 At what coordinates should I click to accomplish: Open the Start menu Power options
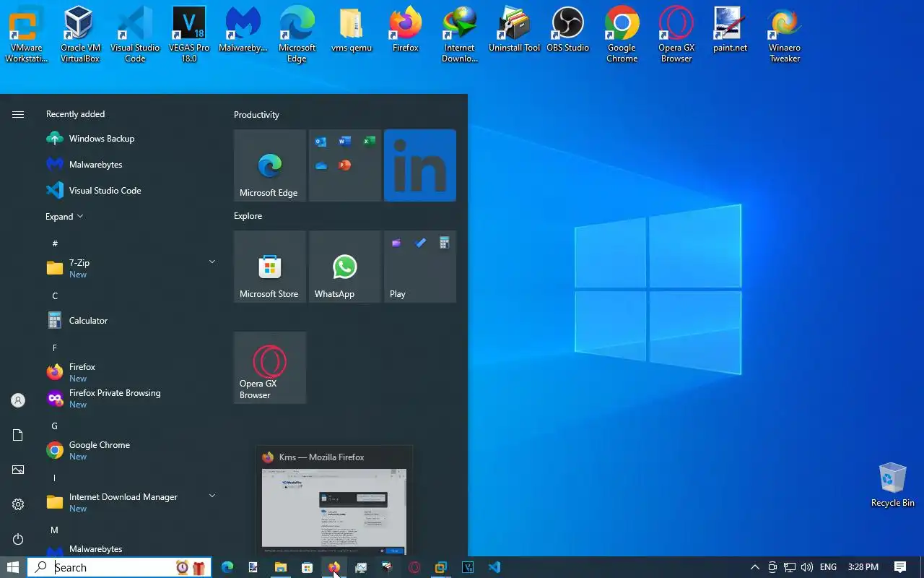[18, 539]
